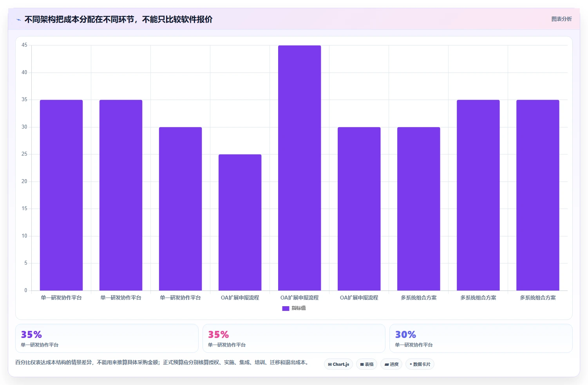Toggle the 指标值 legend color box
Viewport: 588px width, 385px height.
coord(286,309)
